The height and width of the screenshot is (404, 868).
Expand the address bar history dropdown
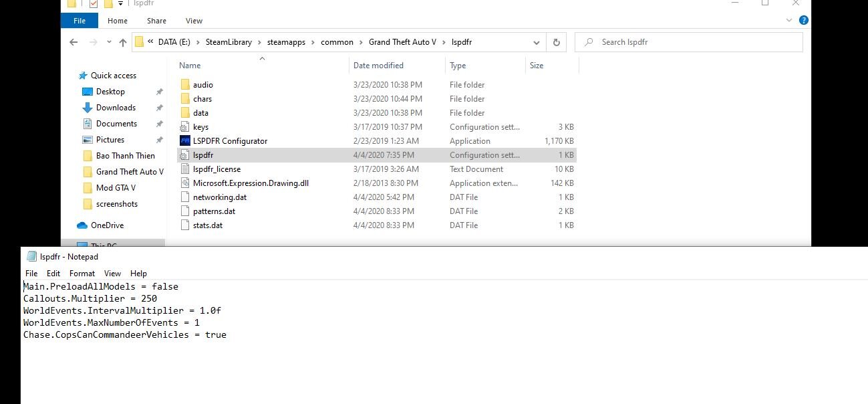[537, 42]
